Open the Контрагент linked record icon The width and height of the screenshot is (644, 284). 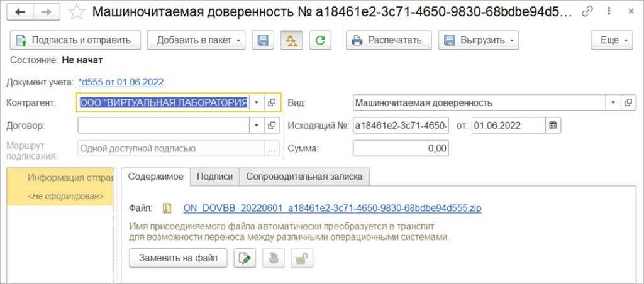272,102
